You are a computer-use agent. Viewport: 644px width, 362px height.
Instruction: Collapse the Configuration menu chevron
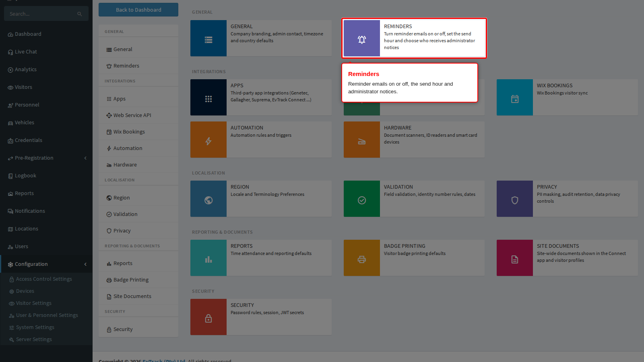85,264
